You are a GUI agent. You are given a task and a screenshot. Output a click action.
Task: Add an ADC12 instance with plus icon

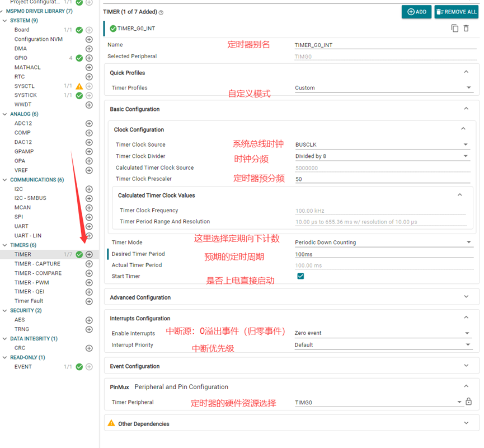(x=88, y=123)
